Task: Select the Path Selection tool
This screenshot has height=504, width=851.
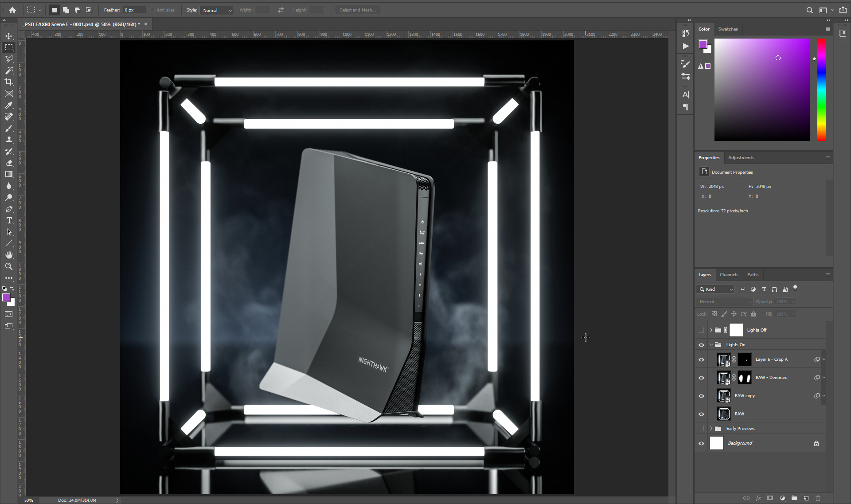Action: (9, 232)
